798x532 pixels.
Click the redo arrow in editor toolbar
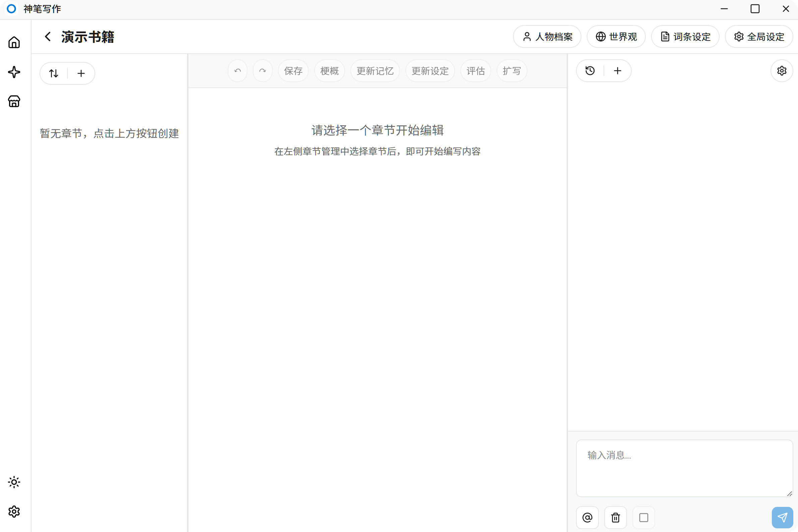click(263, 71)
